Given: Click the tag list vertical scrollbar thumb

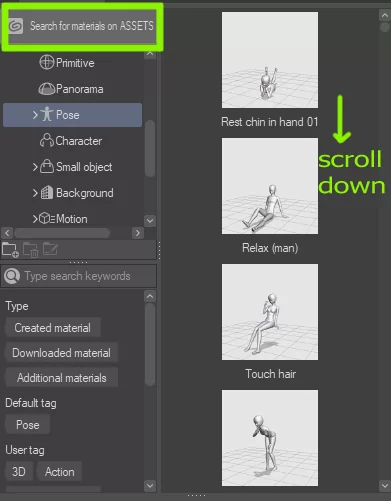Looking at the screenshot, I should (150, 344).
